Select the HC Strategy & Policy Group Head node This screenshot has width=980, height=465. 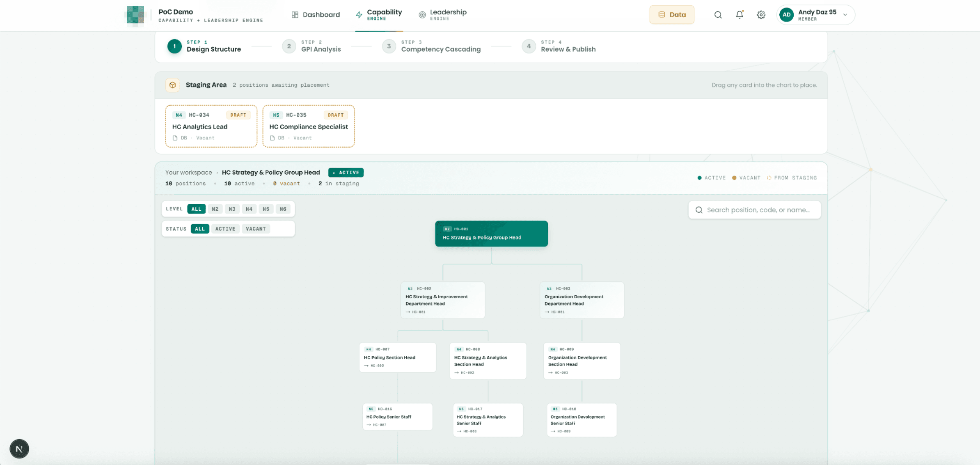[492, 234]
